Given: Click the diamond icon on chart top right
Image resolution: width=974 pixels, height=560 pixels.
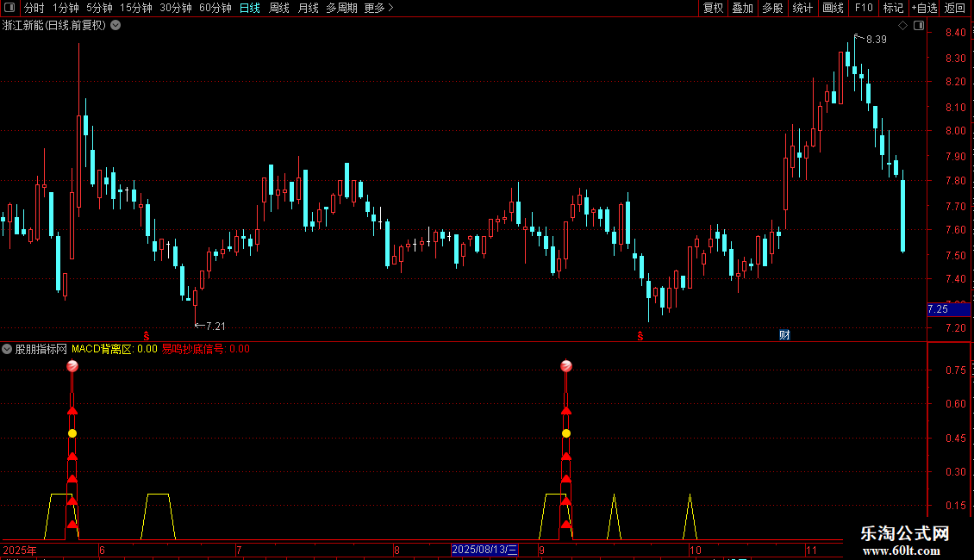Looking at the screenshot, I should click(903, 26).
